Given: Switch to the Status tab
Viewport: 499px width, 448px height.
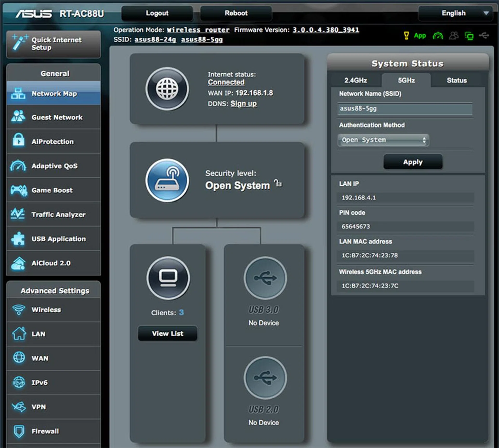Looking at the screenshot, I should coord(457,80).
